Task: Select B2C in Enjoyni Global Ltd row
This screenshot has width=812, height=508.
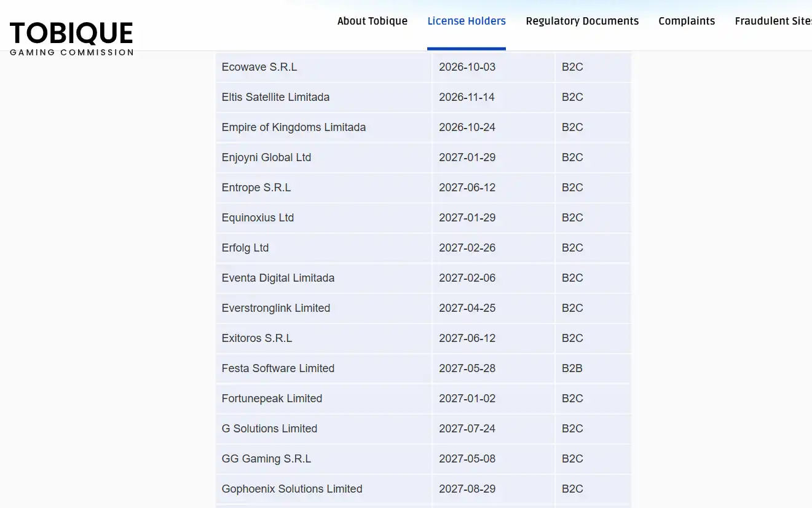Action: 572,157
